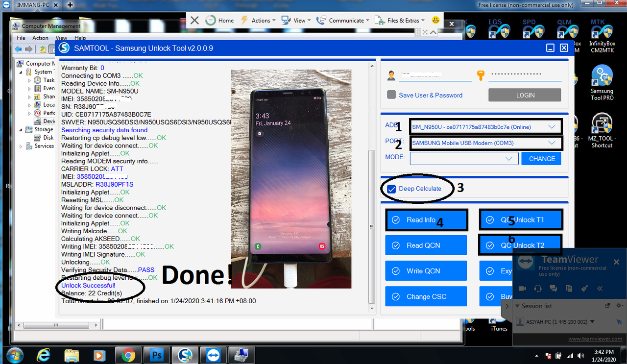Click the CHANGE mode button

[x=541, y=159]
